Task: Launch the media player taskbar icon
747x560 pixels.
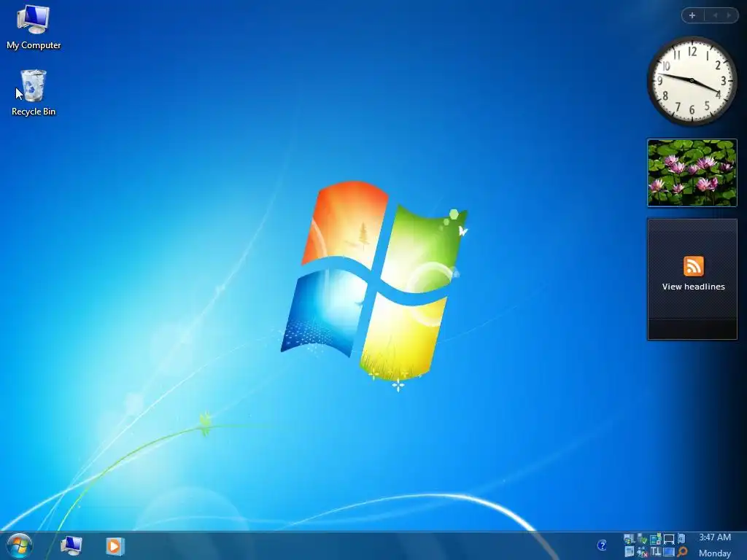Action: (x=115, y=546)
